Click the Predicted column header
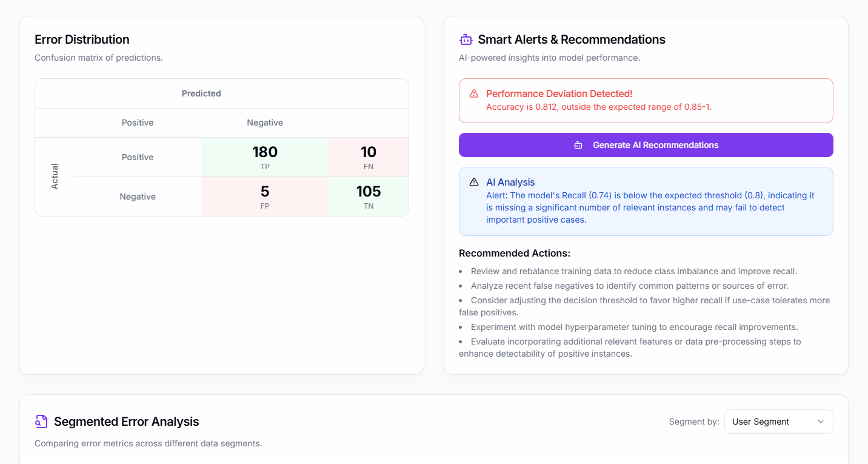Viewport: 868px width, 464px height. coord(201,93)
